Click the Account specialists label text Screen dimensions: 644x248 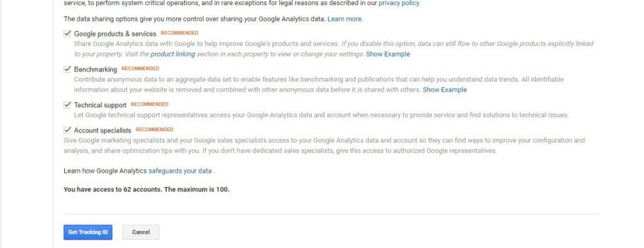pos(103,131)
